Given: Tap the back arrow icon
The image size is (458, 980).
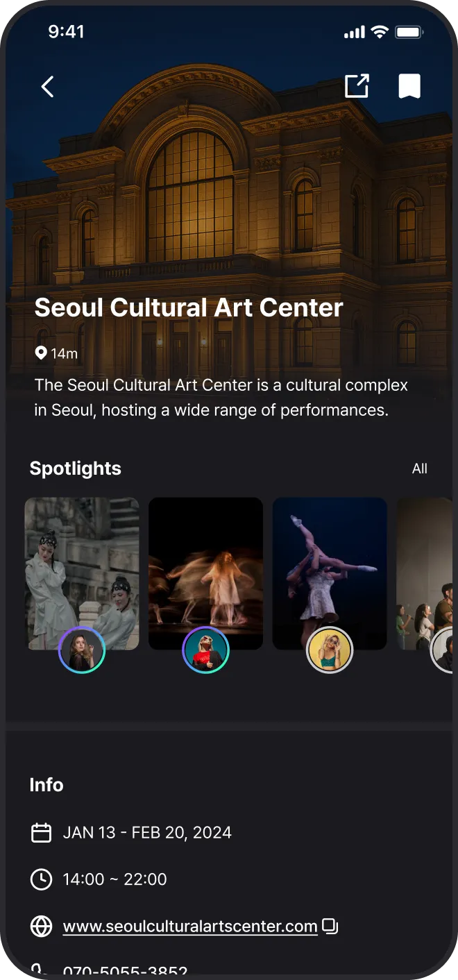Looking at the screenshot, I should 47,87.
